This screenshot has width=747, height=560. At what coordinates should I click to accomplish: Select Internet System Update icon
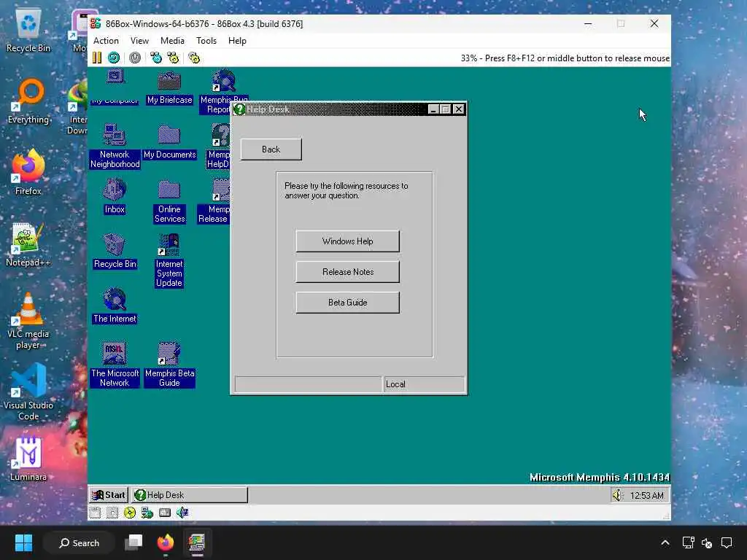(169, 260)
